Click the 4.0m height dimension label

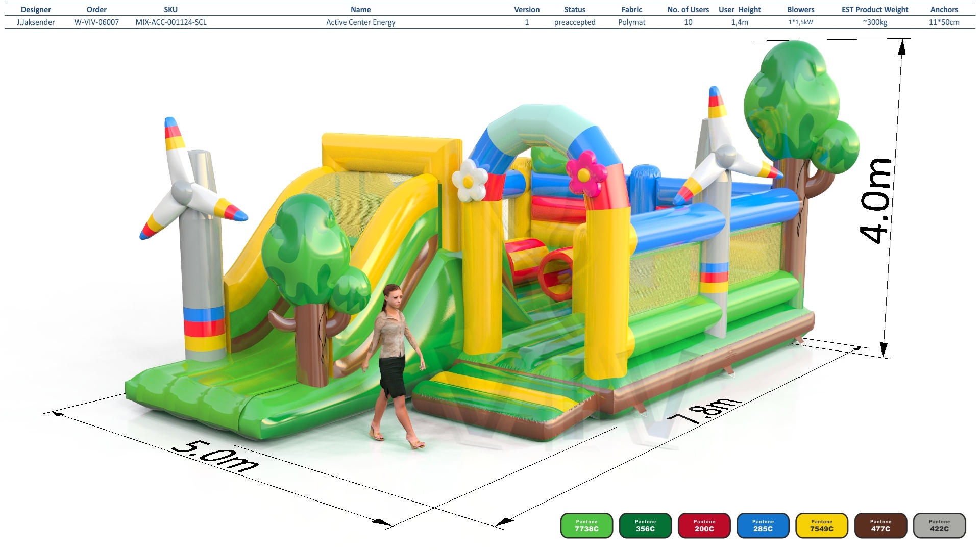pos(876,201)
